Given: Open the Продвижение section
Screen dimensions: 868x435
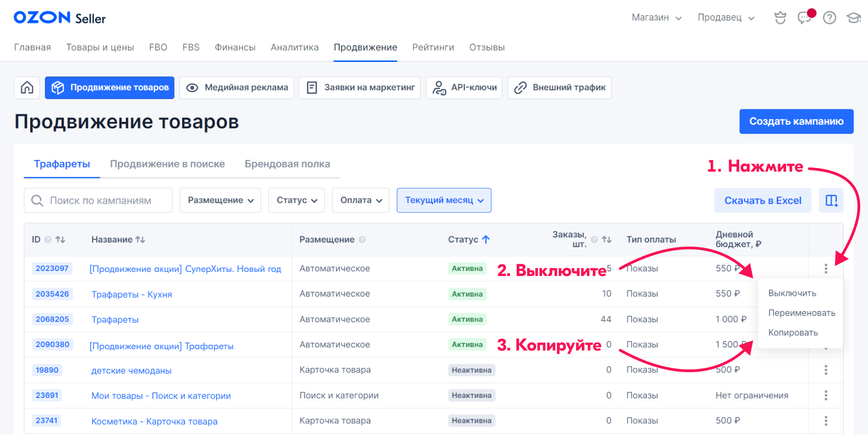Looking at the screenshot, I should [365, 47].
